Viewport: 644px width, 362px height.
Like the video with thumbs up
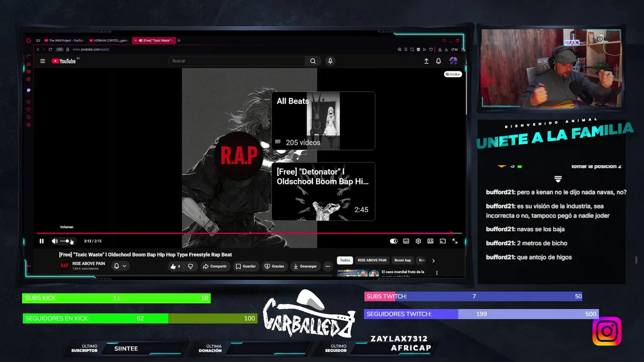(x=175, y=266)
